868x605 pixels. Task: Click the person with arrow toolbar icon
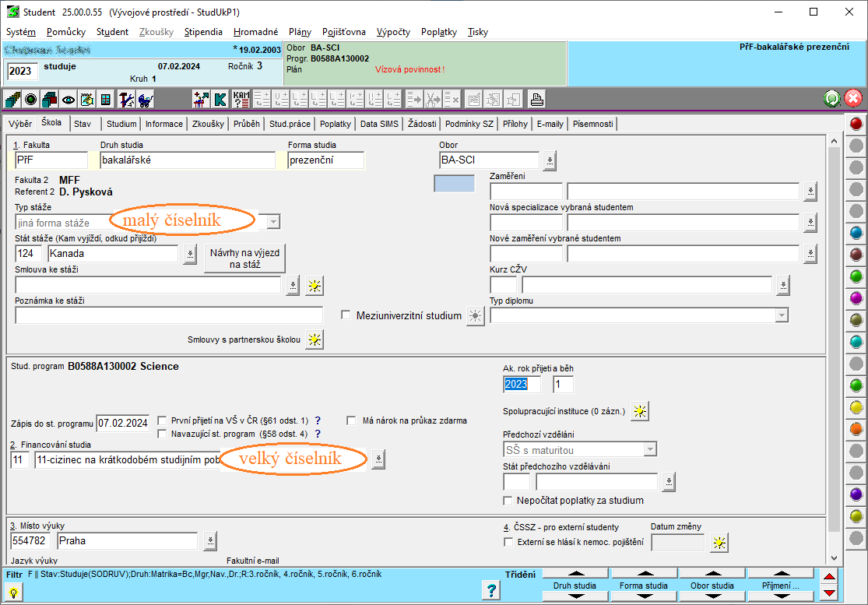tap(201, 100)
